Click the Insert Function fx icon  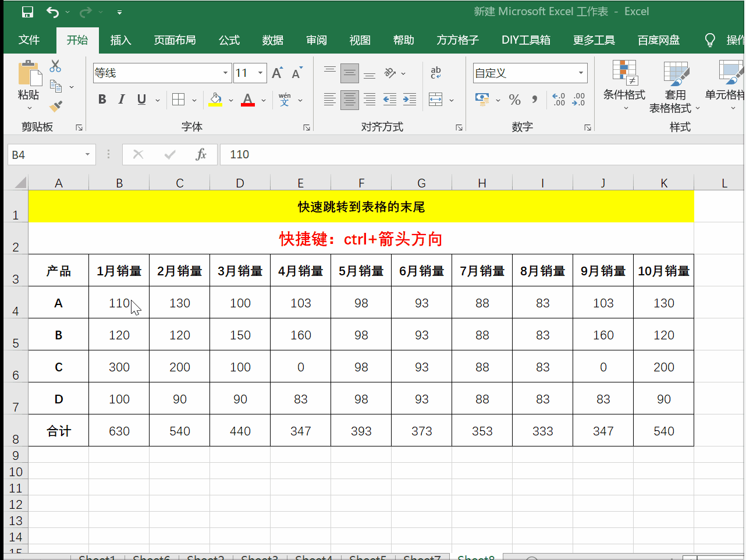(201, 154)
